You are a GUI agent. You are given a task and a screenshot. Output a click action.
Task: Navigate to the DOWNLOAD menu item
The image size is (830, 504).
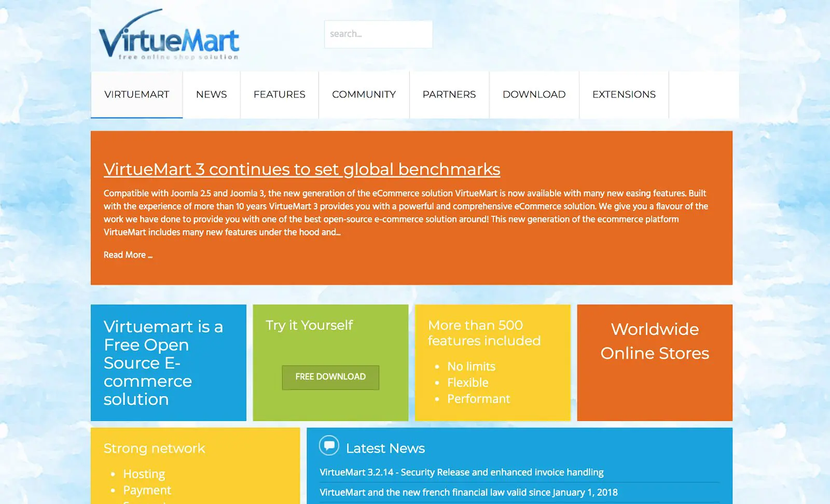coord(534,94)
